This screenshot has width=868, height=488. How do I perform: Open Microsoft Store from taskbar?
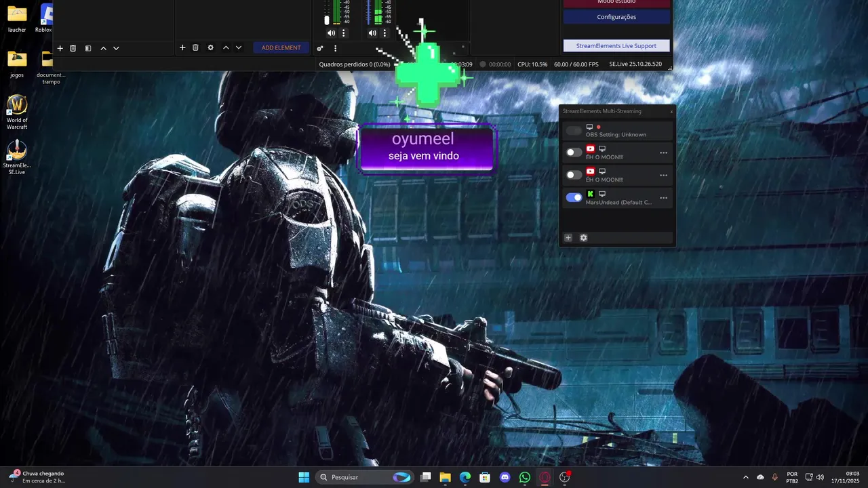tap(485, 477)
